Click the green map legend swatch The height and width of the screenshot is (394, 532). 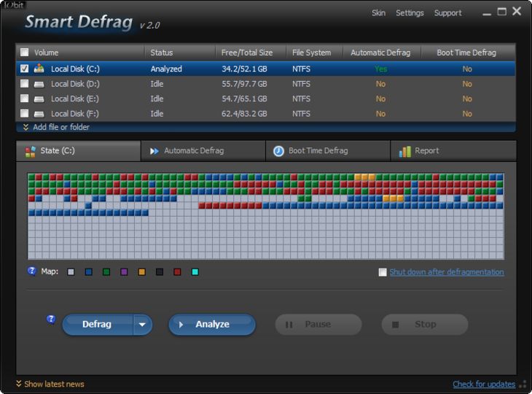click(x=106, y=272)
